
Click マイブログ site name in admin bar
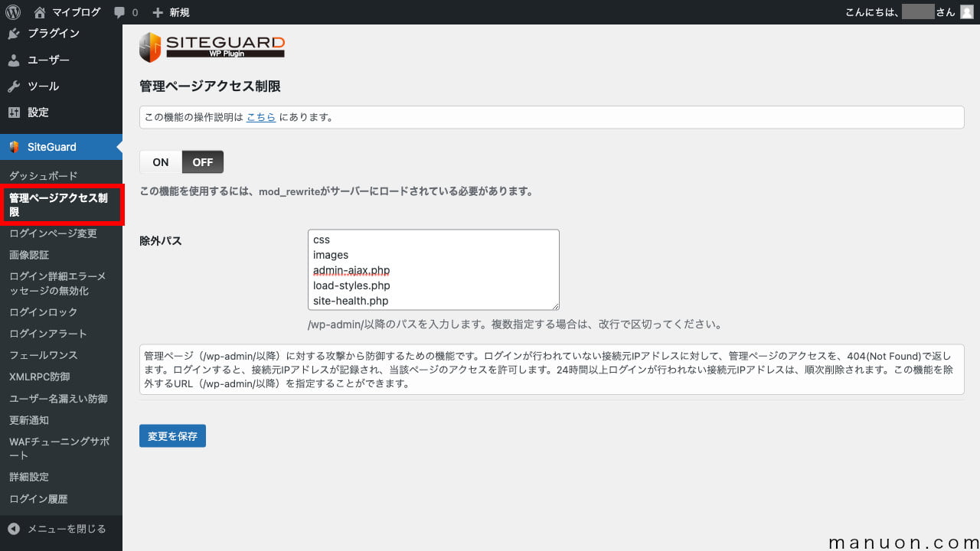point(76,12)
